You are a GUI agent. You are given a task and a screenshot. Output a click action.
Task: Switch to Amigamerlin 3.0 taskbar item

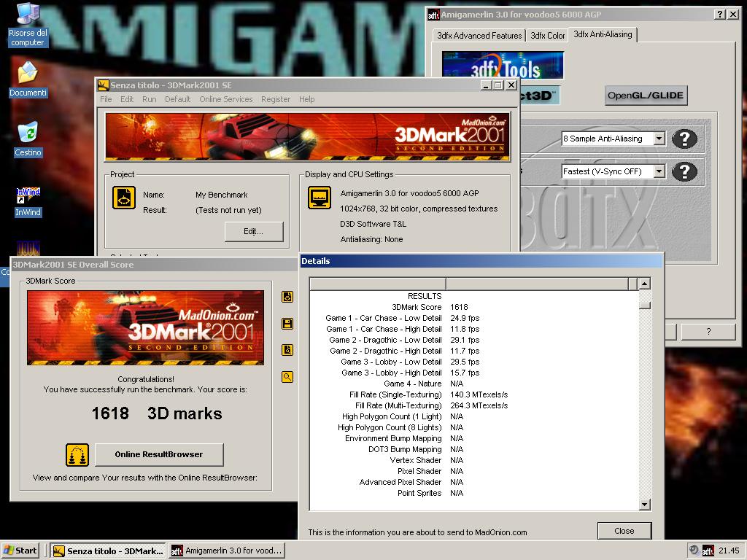click(227, 551)
